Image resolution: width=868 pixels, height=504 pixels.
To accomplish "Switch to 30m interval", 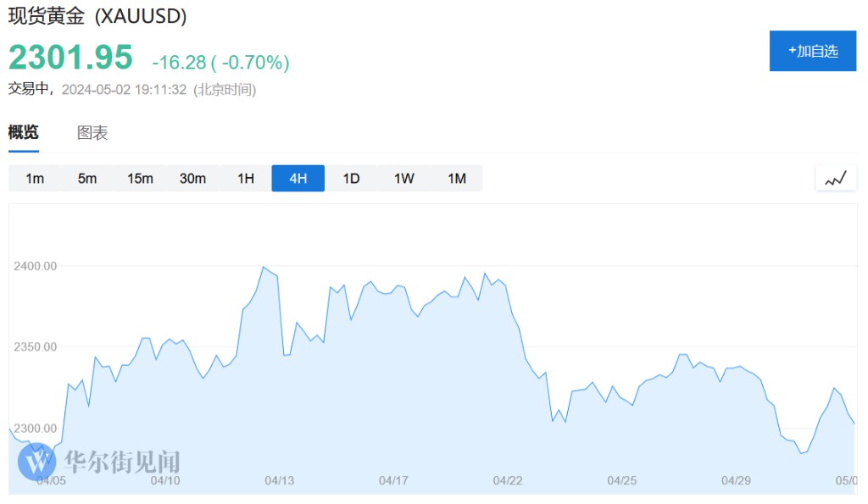I will pos(192,179).
